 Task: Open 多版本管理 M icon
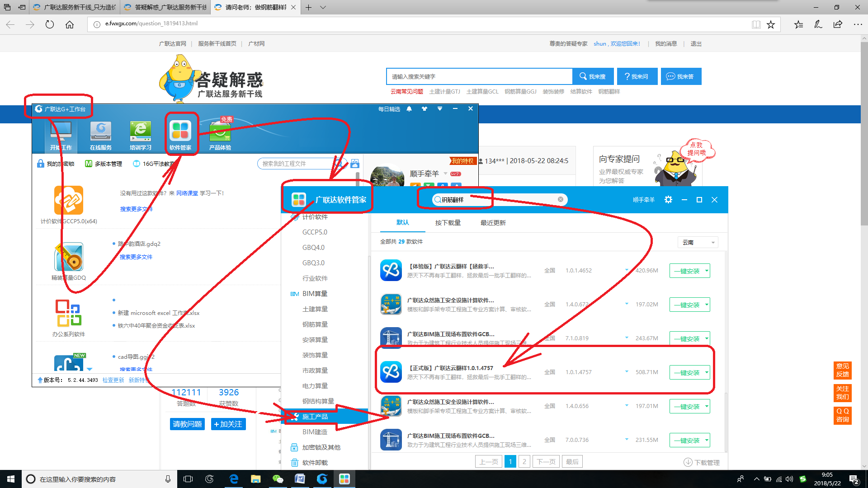pyautogui.click(x=89, y=164)
